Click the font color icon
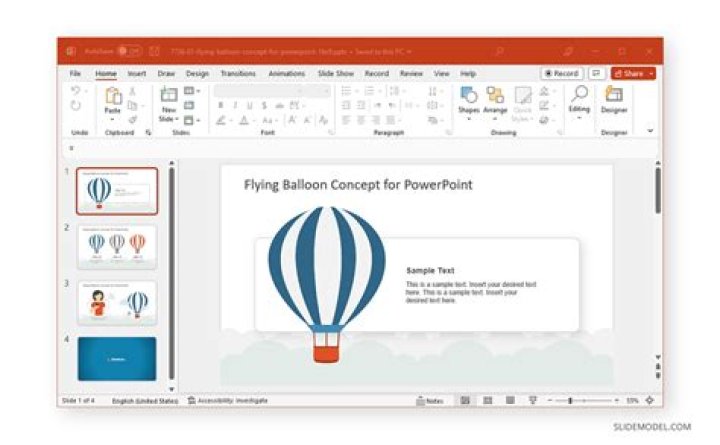The image size is (720, 445). pyautogui.click(x=244, y=120)
